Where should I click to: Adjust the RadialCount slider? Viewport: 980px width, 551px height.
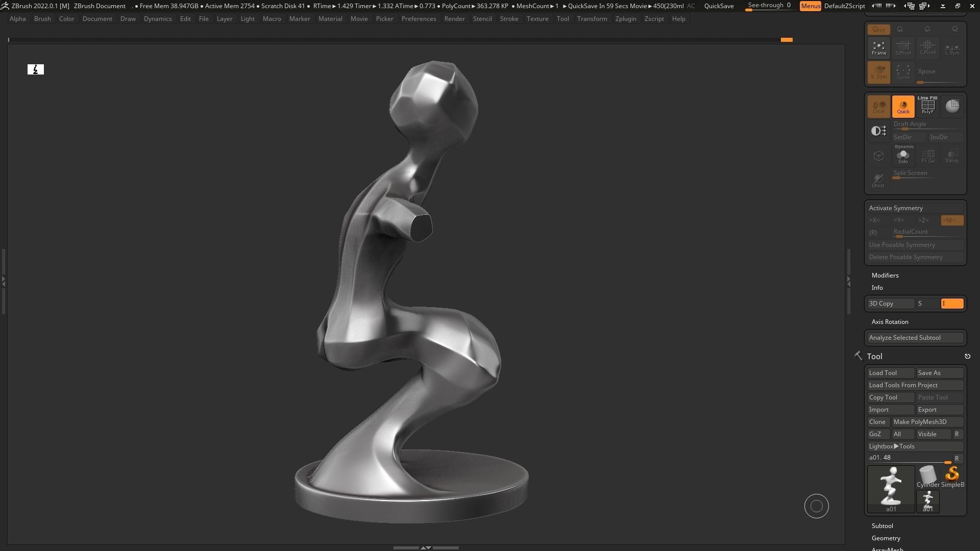click(x=927, y=233)
